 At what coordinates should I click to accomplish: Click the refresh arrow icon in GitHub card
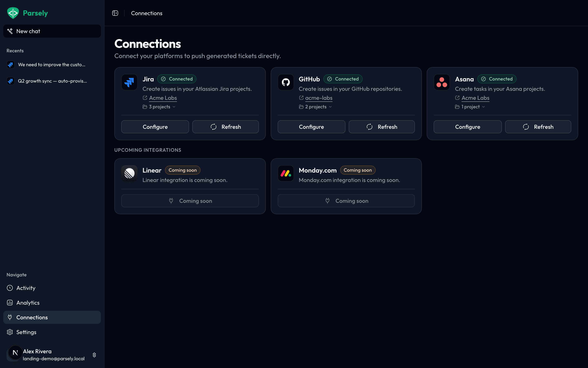[370, 127]
